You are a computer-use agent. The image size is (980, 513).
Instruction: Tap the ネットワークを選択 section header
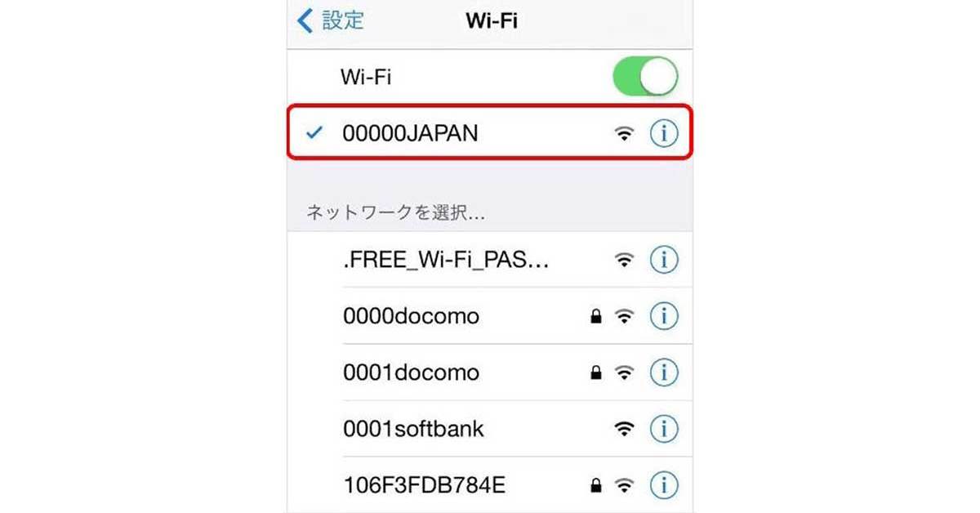(396, 213)
